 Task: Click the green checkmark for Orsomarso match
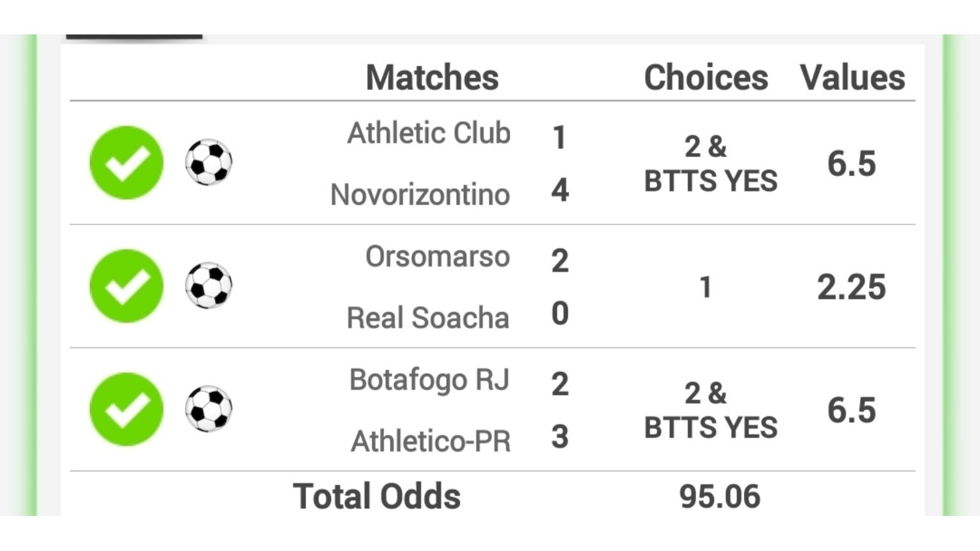(126, 286)
